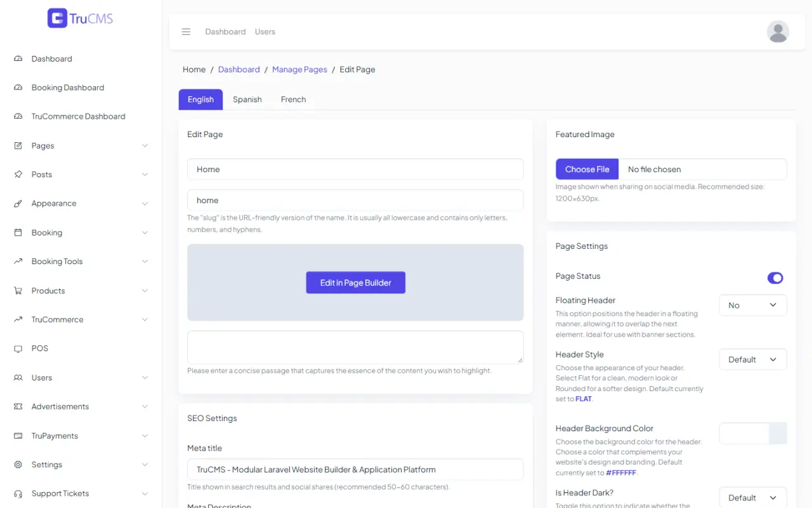Click the TruCommerce Dashboard sidebar icon
The width and height of the screenshot is (812, 508).
tap(18, 116)
